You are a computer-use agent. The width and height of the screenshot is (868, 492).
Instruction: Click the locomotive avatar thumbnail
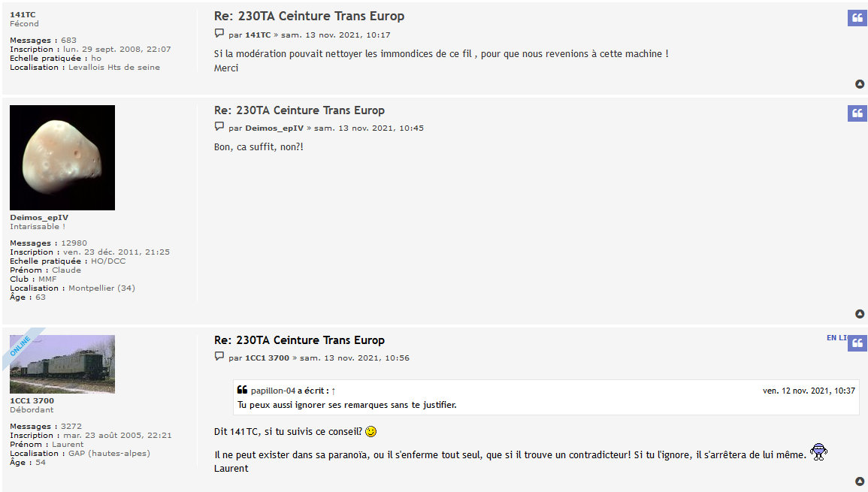(x=62, y=364)
